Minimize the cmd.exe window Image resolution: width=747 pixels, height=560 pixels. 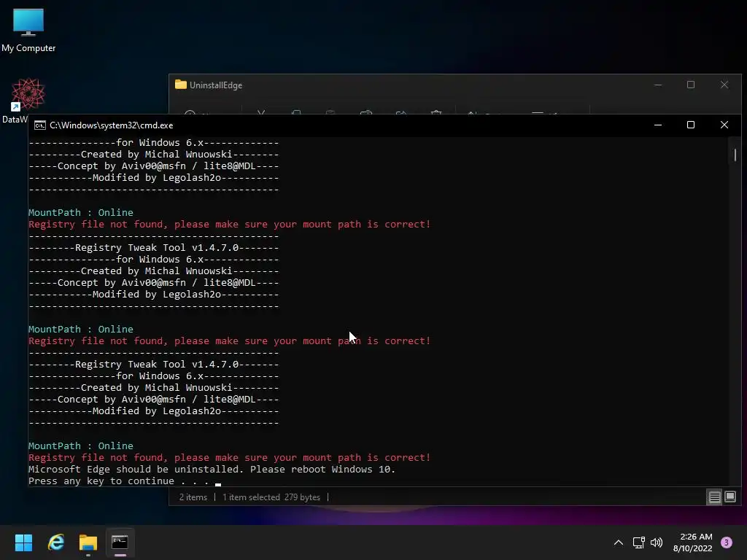click(x=658, y=125)
